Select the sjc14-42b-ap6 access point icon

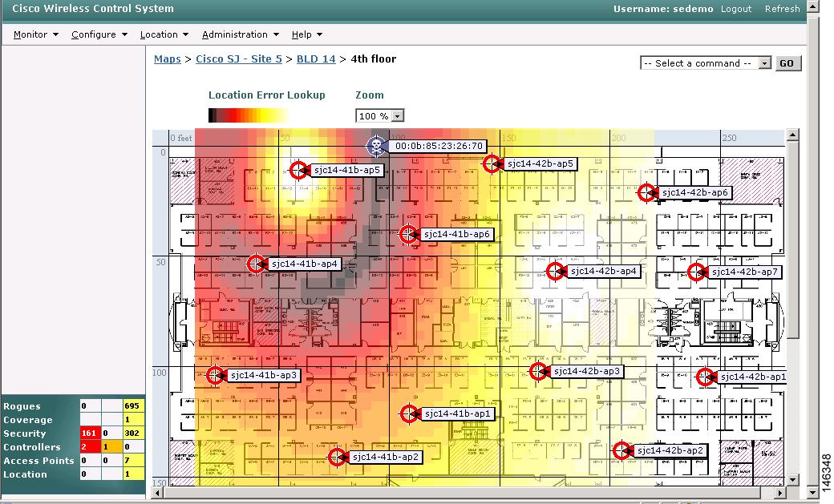(x=647, y=192)
